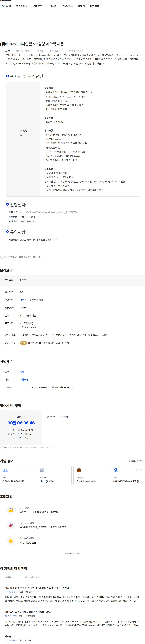145x644 pixels.
Task: Open 지도보기 in the 위치 card
Action: [x=138, y=470]
